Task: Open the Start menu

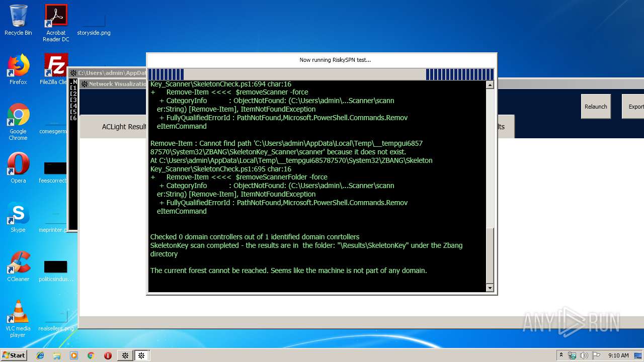Action: (x=14, y=355)
